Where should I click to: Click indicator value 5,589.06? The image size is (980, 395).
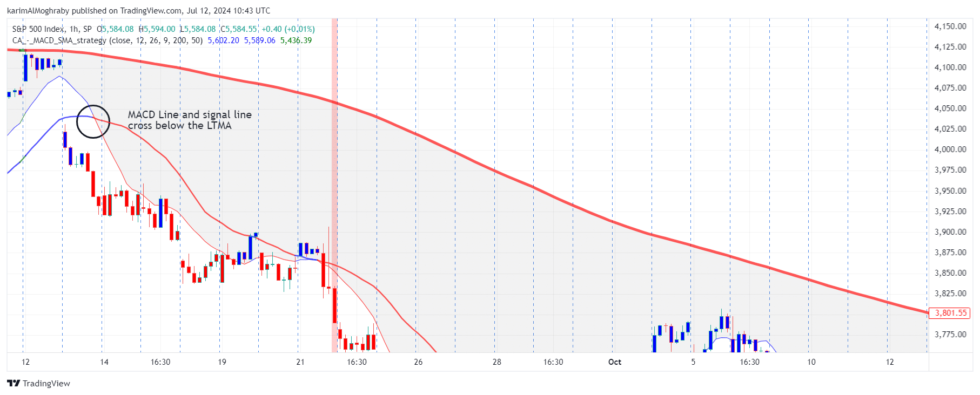[x=259, y=40]
